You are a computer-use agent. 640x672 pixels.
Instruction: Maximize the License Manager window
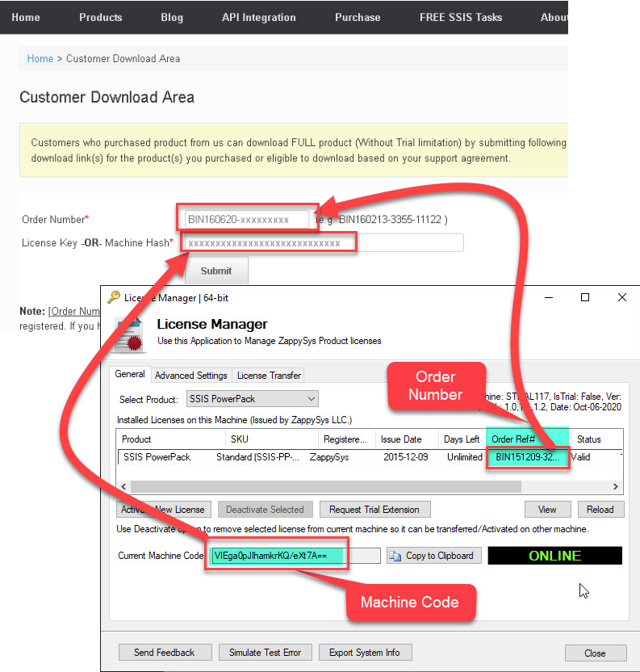point(585,297)
